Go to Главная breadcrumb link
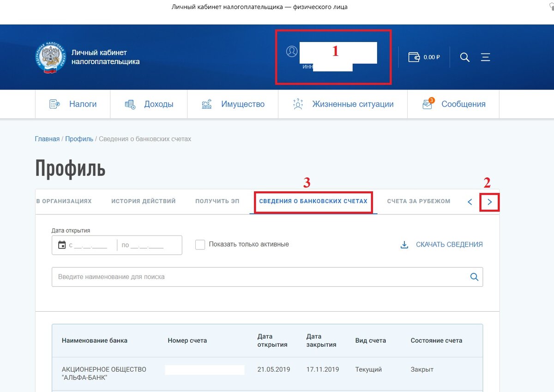554x392 pixels. click(x=47, y=139)
